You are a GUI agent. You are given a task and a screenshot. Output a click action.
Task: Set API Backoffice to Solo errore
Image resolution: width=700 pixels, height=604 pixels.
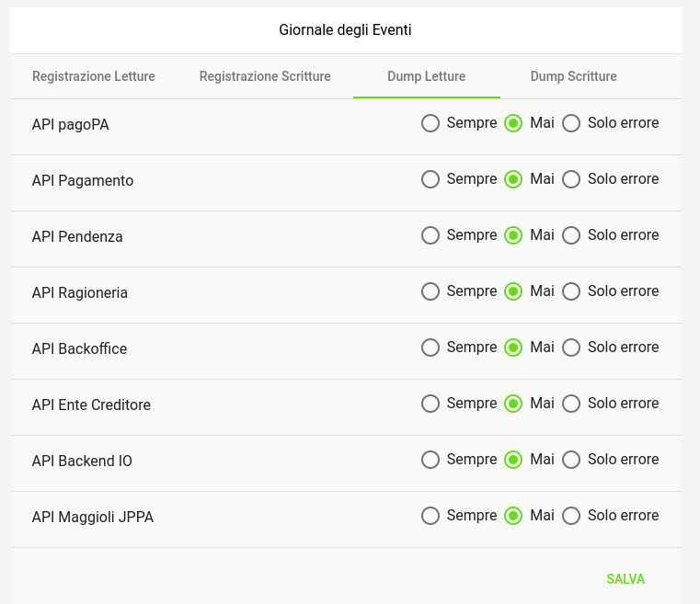pyautogui.click(x=571, y=348)
